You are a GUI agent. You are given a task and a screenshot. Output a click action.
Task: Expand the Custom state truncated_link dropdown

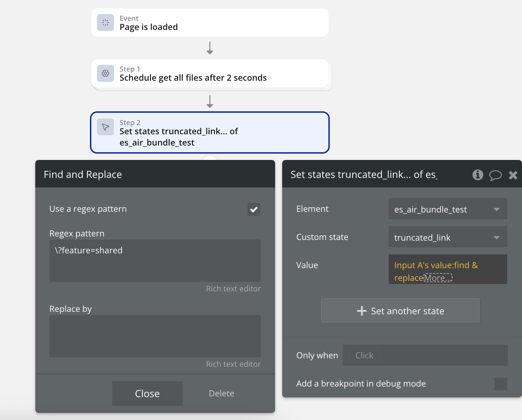tap(448, 237)
